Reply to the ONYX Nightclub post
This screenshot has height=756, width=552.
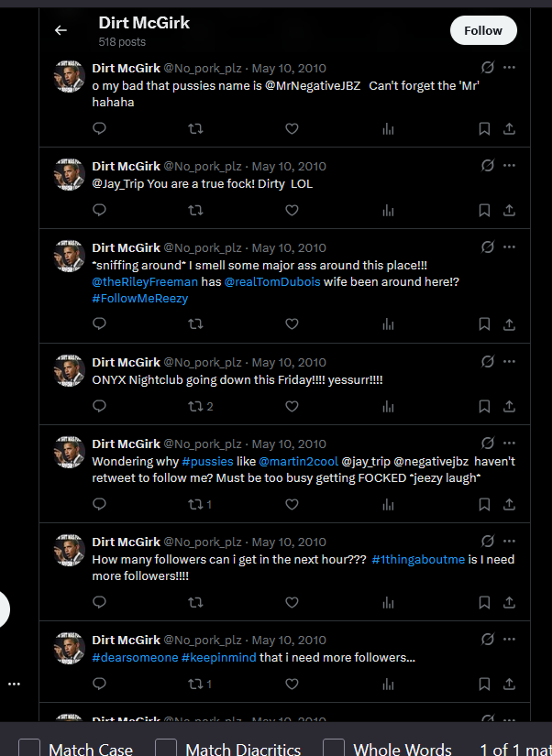[x=99, y=407]
